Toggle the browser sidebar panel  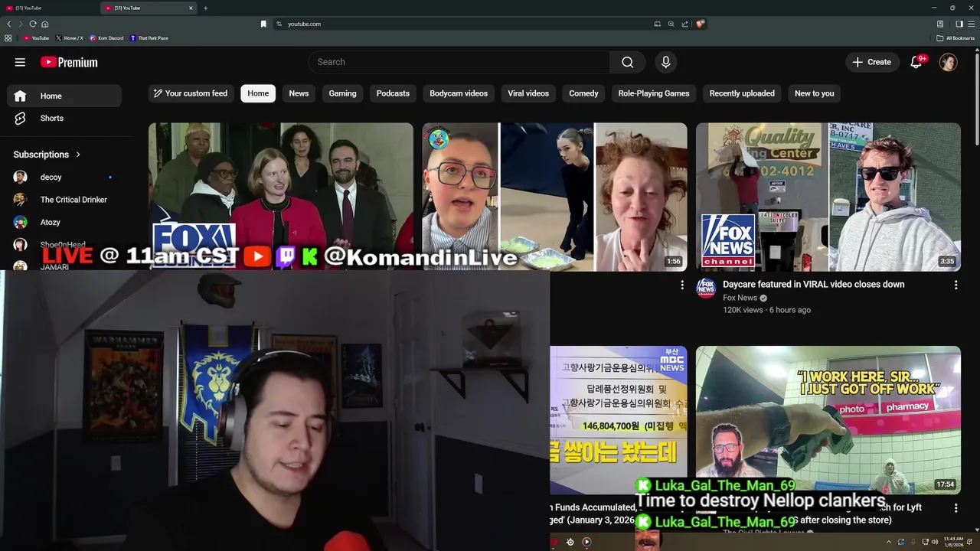(959, 24)
